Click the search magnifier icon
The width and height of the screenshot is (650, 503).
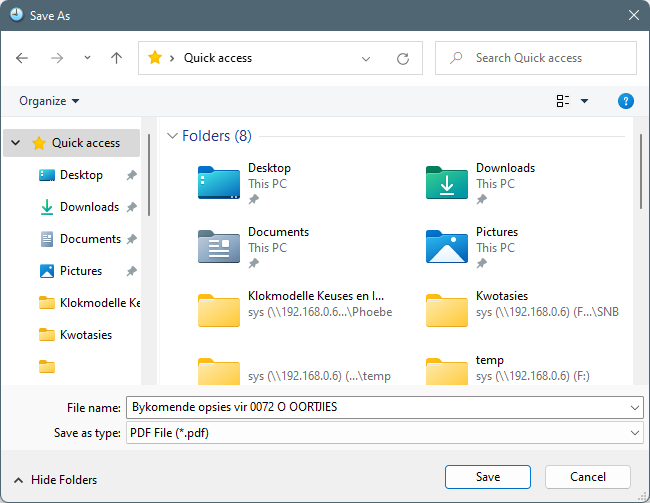(456, 58)
